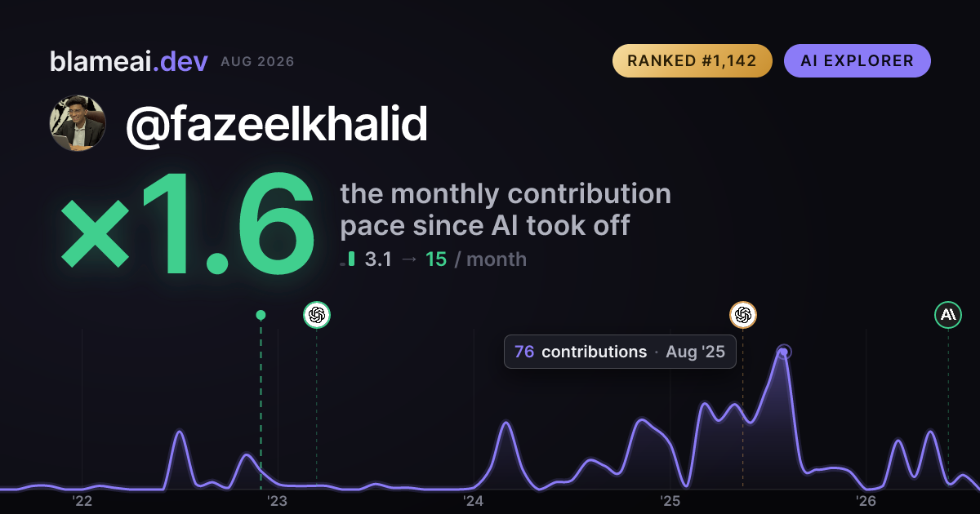This screenshot has width=980, height=514.
Task: Click the gold-ringed OpenAI marker icon
Action: coord(742,315)
